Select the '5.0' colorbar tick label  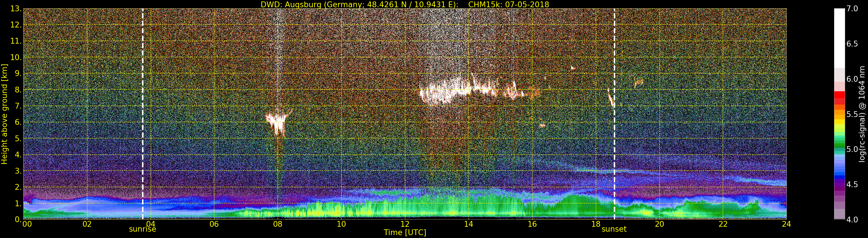click(x=852, y=149)
